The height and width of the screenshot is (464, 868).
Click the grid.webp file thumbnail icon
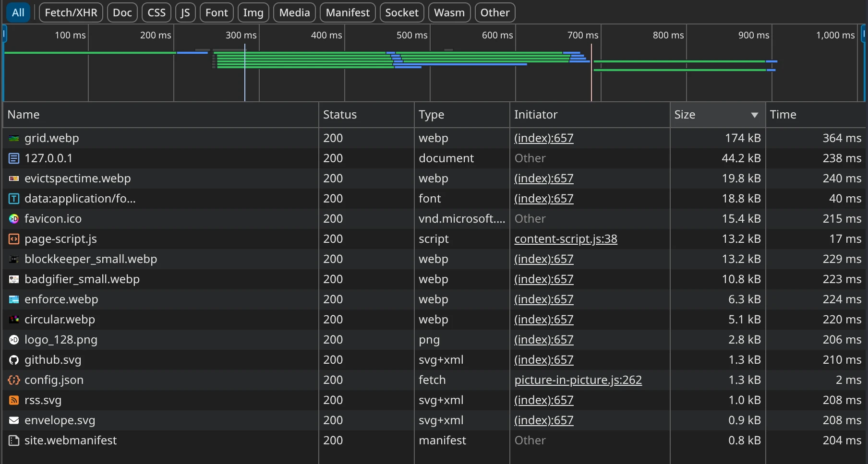[x=14, y=139]
